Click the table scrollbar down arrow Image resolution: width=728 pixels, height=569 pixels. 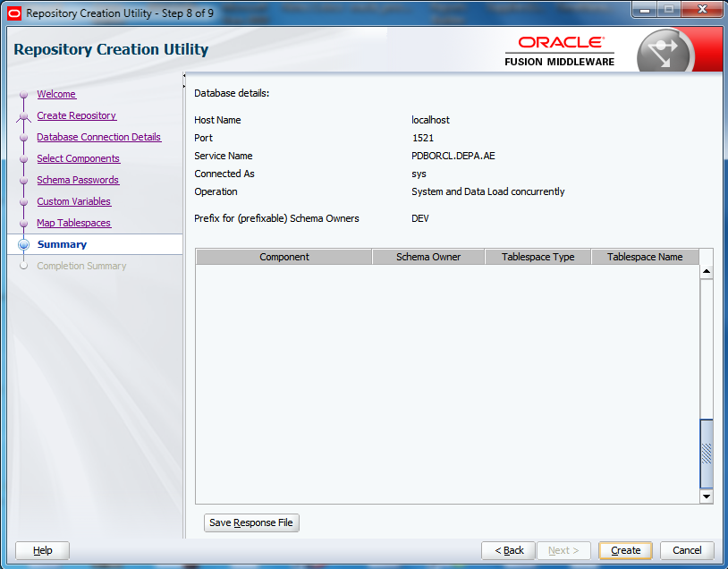pos(707,496)
